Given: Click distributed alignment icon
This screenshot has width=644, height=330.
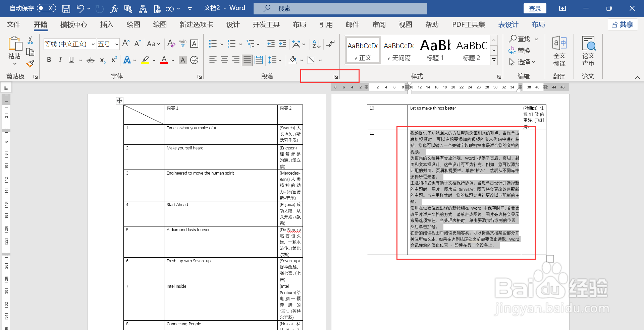Looking at the screenshot, I should point(259,60).
